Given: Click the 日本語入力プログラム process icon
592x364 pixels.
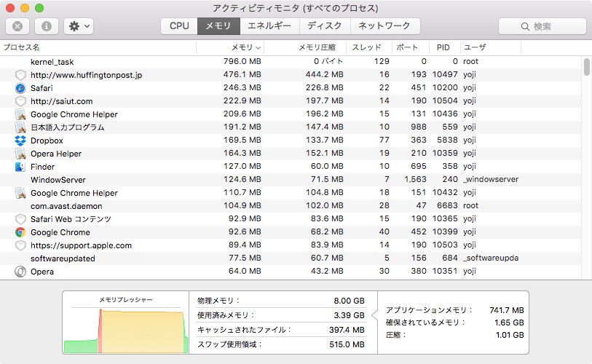Looking at the screenshot, I should tap(20, 127).
